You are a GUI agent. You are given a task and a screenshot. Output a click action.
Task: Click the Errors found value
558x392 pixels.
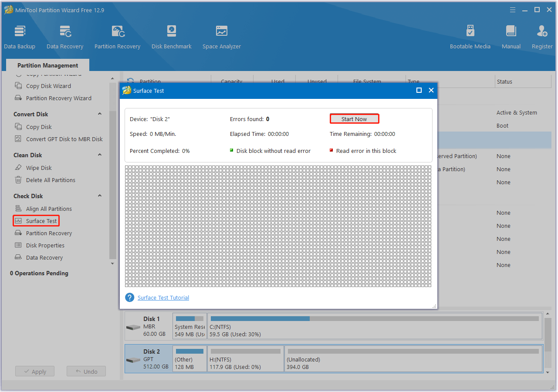pos(267,119)
